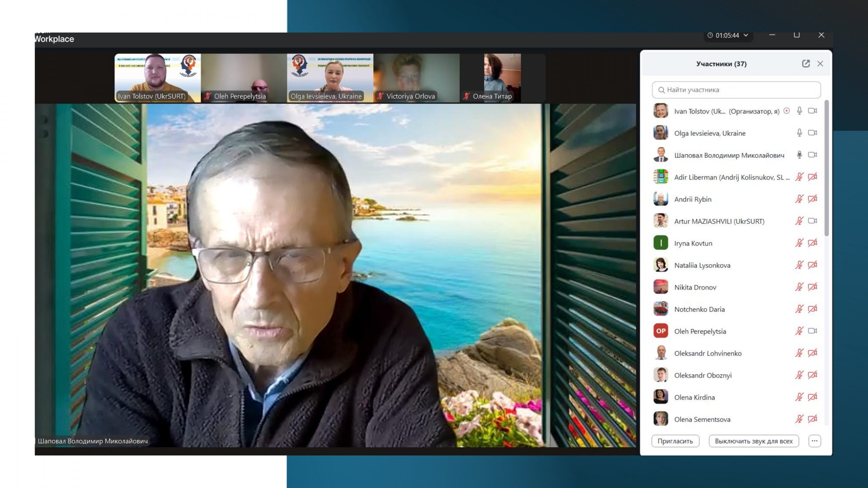This screenshot has width=868, height=488.
Task: Click the Найти участника search field
Action: pyautogui.click(x=736, y=90)
